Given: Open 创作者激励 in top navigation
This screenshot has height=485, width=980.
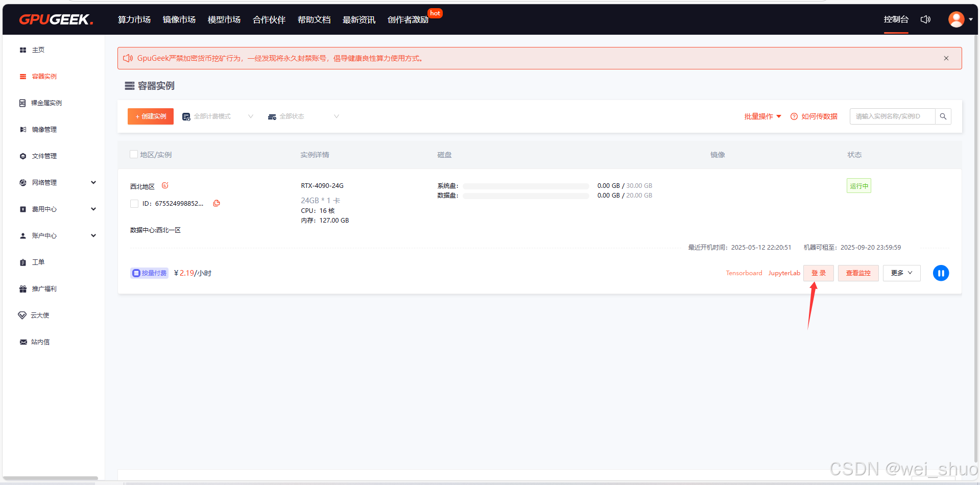Looking at the screenshot, I should [408, 19].
